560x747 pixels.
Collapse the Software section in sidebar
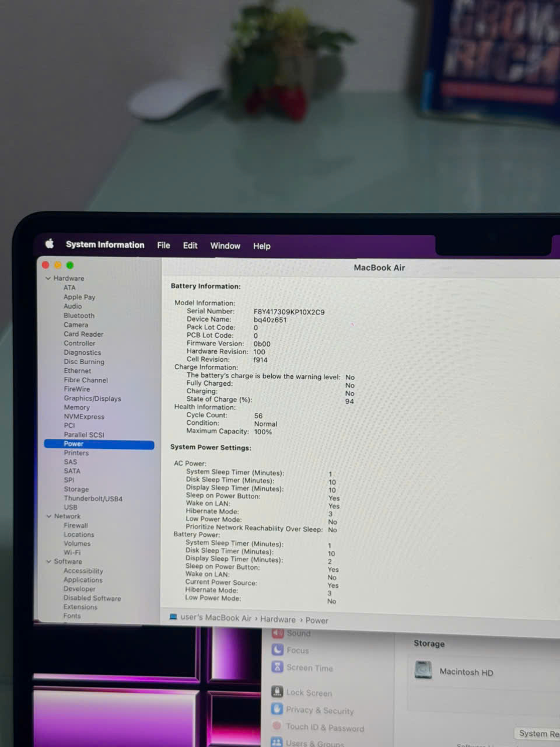[x=49, y=561]
